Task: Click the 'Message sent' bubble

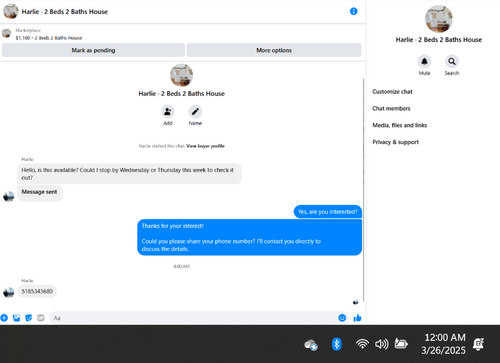Action: pos(40,193)
